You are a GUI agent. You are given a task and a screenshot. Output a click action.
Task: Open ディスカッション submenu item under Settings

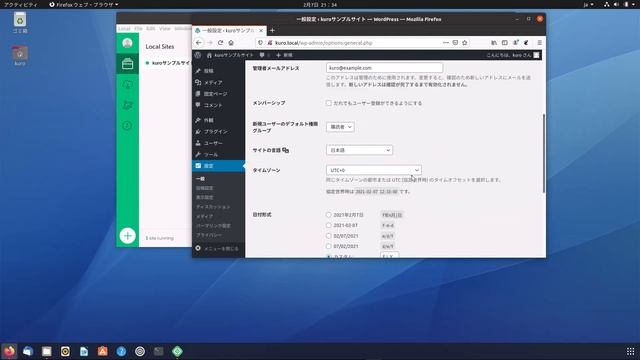pyautogui.click(x=213, y=207)
